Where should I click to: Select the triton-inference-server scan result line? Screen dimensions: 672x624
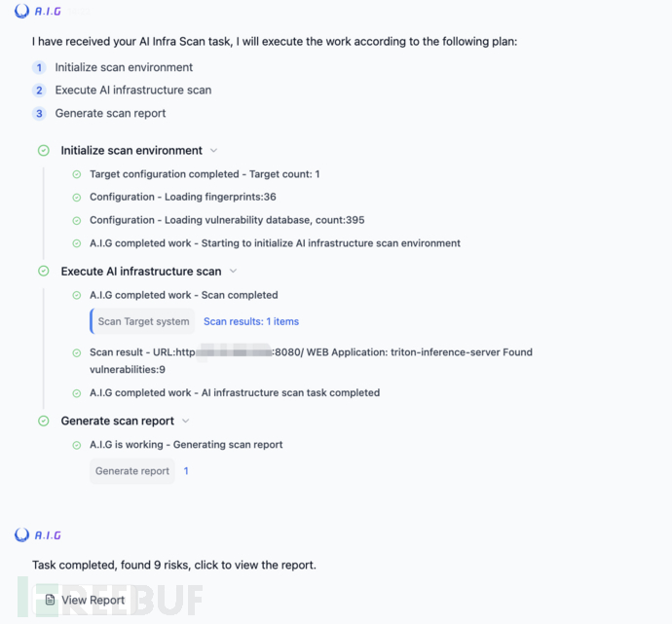click(x=311, y=360)
